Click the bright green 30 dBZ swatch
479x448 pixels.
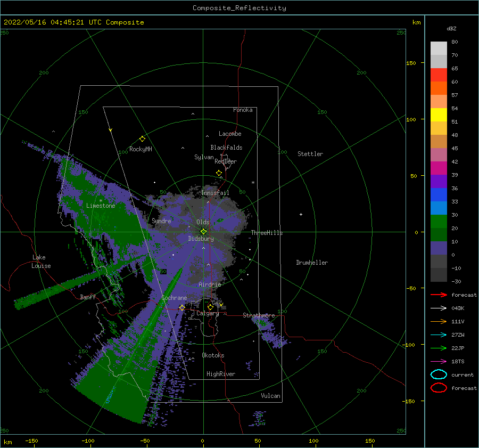[x=439, y=221]
